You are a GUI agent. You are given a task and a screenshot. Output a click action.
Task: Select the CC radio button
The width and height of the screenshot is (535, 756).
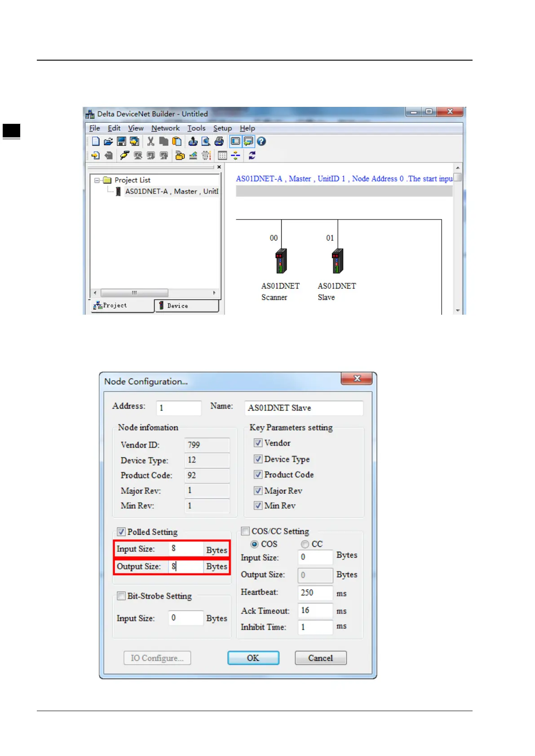[x=305, y=544]
